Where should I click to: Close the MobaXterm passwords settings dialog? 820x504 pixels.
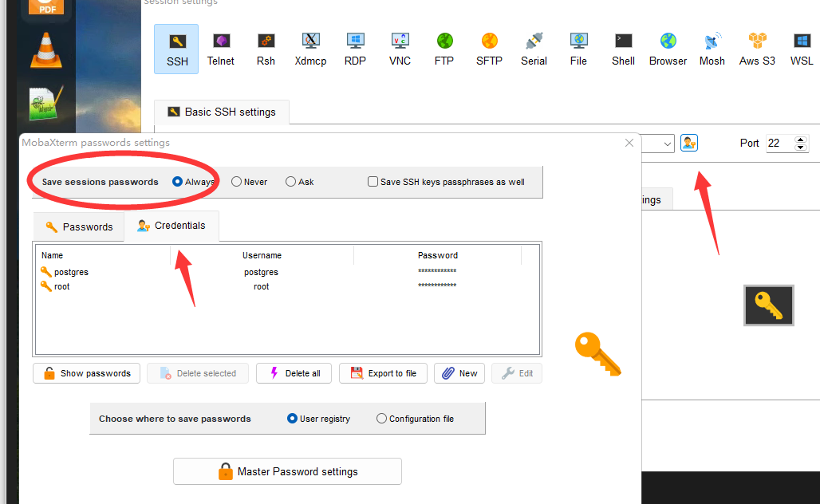pos(629,143)
